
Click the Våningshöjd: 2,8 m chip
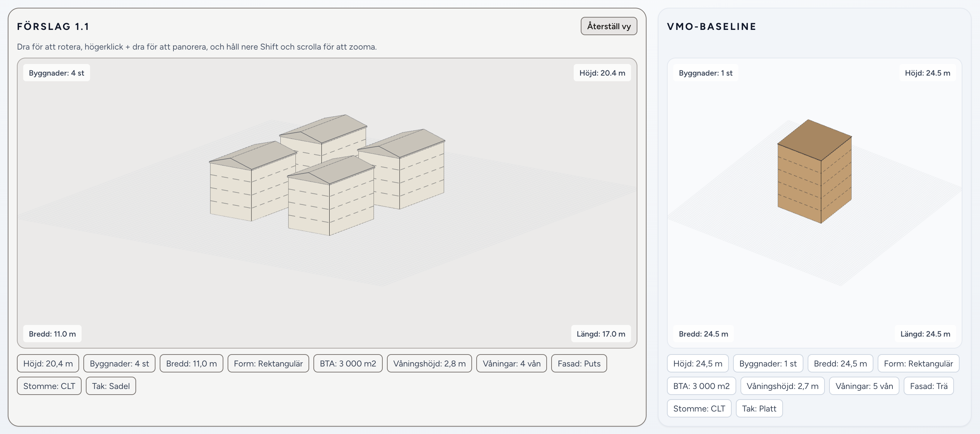click(x=429, y=364)
